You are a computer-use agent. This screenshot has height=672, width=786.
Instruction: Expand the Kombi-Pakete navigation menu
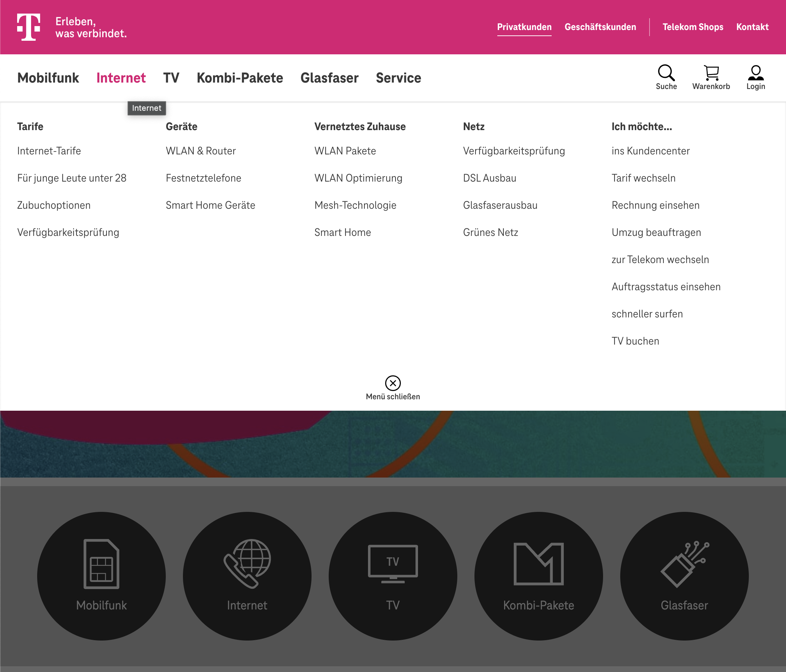coord(240,78)
